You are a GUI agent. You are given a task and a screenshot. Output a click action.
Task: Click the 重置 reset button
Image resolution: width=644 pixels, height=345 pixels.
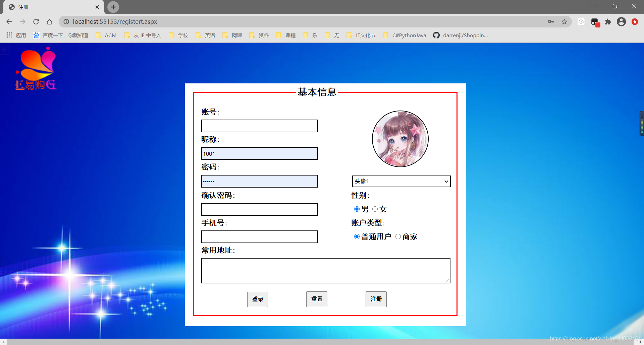coord(317,299)
